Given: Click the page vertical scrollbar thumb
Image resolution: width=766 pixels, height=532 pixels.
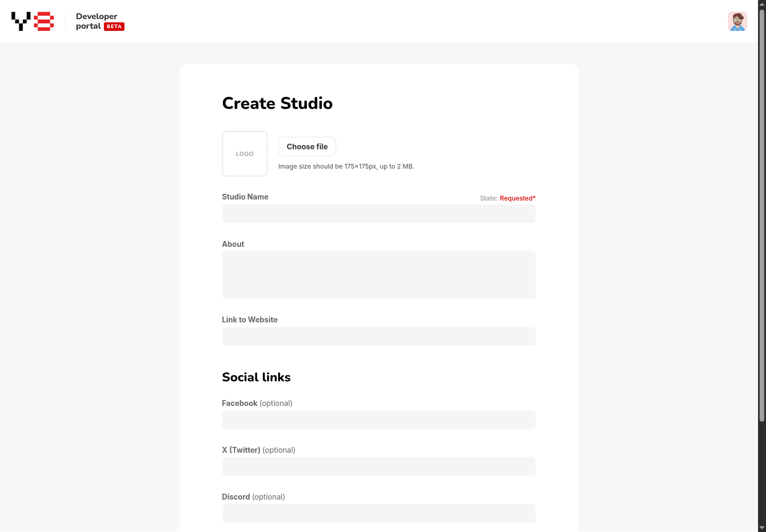Looking at the screenshot, I should click(762, 215).
